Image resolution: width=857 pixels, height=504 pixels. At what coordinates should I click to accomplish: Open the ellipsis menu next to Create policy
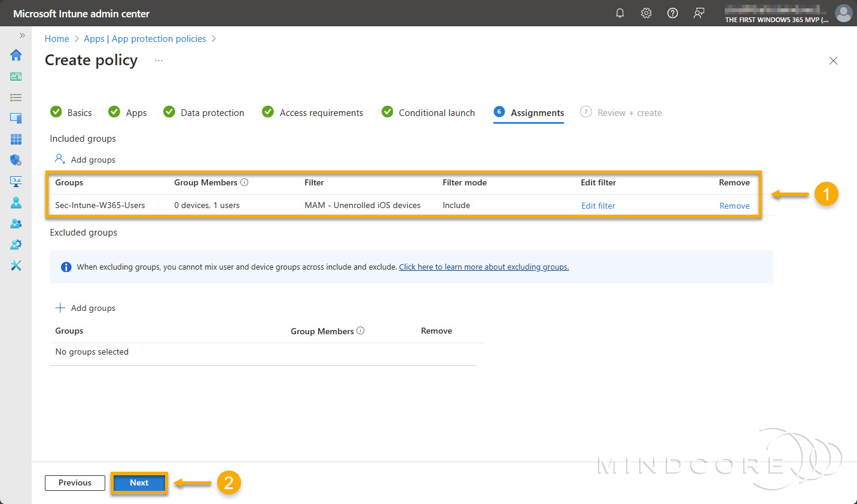(x=158, y=60)
